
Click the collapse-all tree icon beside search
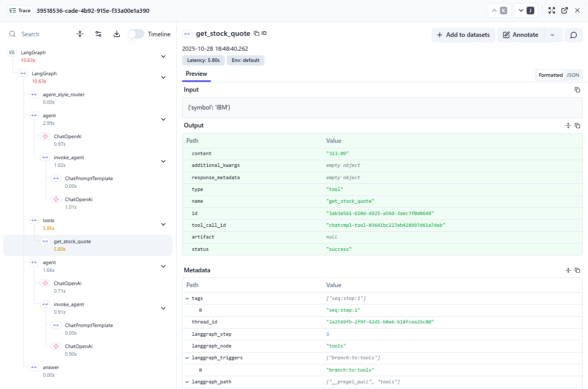pos(80,34)
